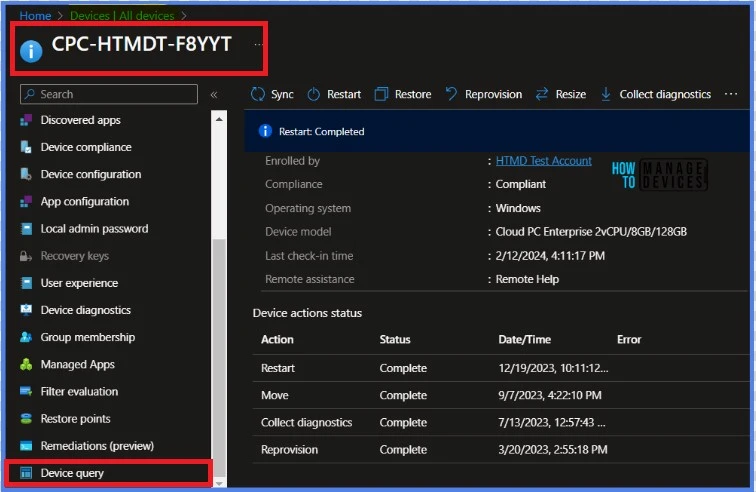Click the blue info icon by CPC-HTMDT-F8YYT
Screen dimensions: 756x492
tap(31, 51)
